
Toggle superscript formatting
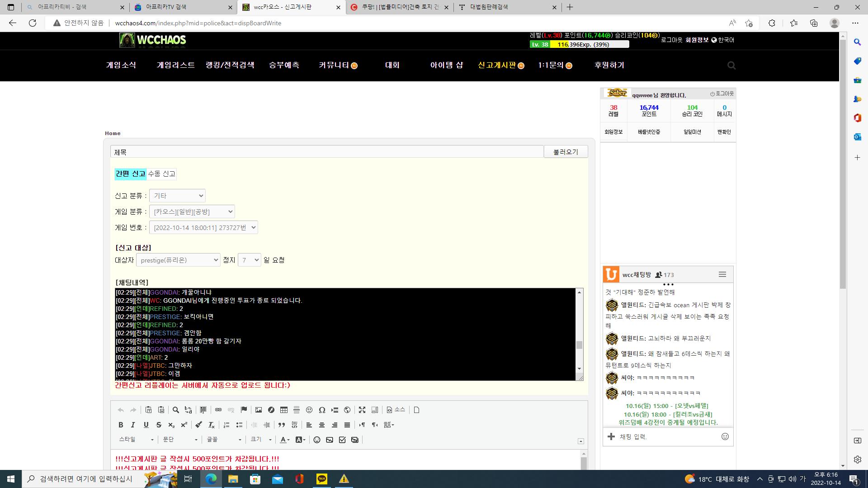[x=184, y=425]
